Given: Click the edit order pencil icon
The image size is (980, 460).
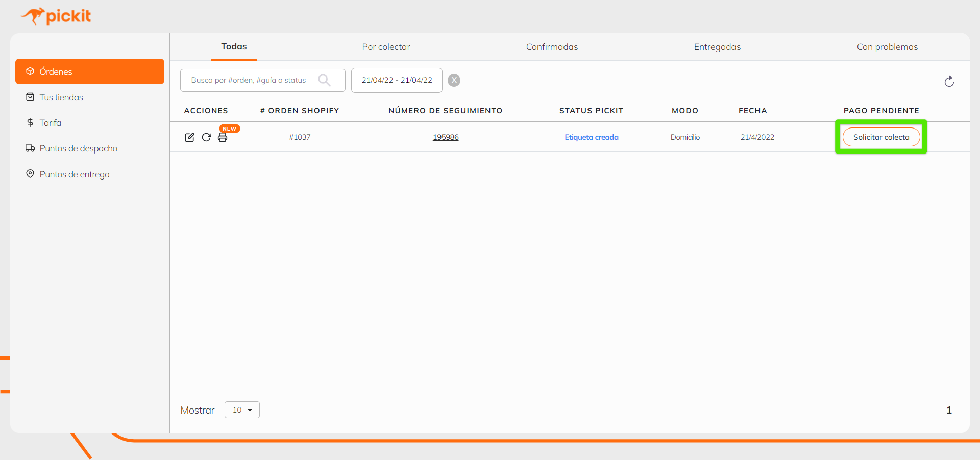Looking at the screenshot, I should coord(189,137).
